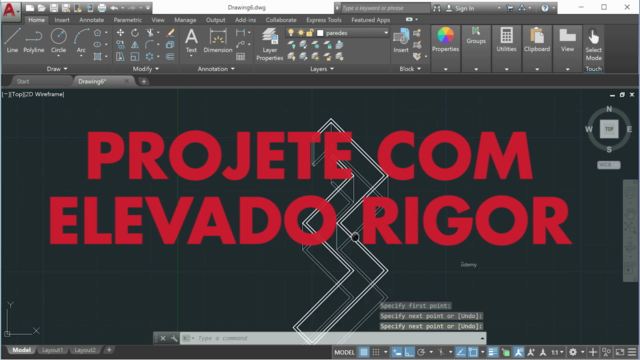Click the new drawing tab plus button
The height and width of the screenshot is (360, 640).
(x=144, y=81)
